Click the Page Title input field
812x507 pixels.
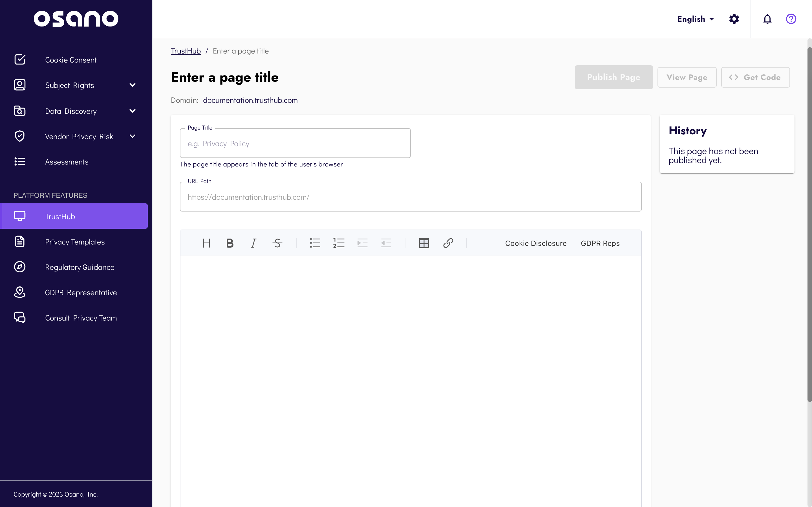[x=295, y=144]
